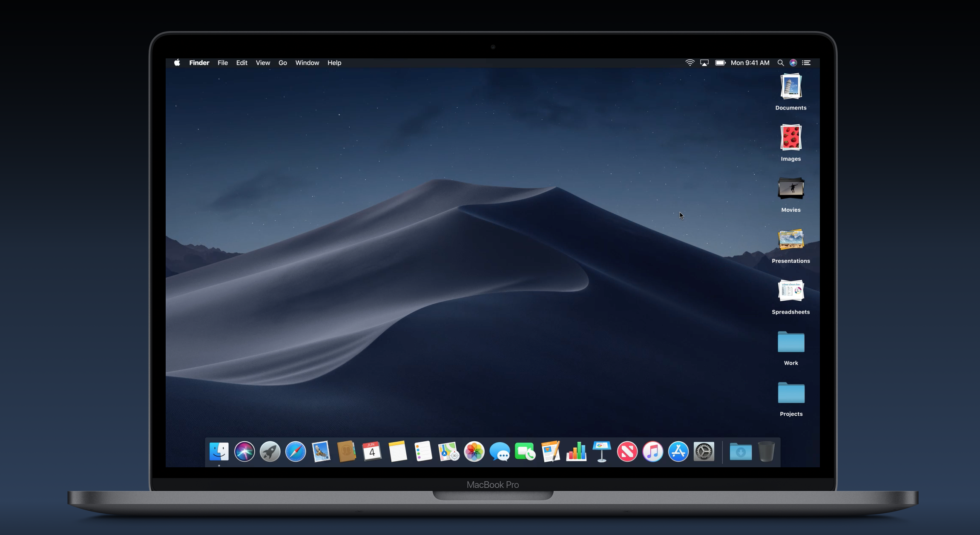The image size is (980, 535).
Task: Open Mail stamp icon in Dock
Action: [x=321, y=452]
